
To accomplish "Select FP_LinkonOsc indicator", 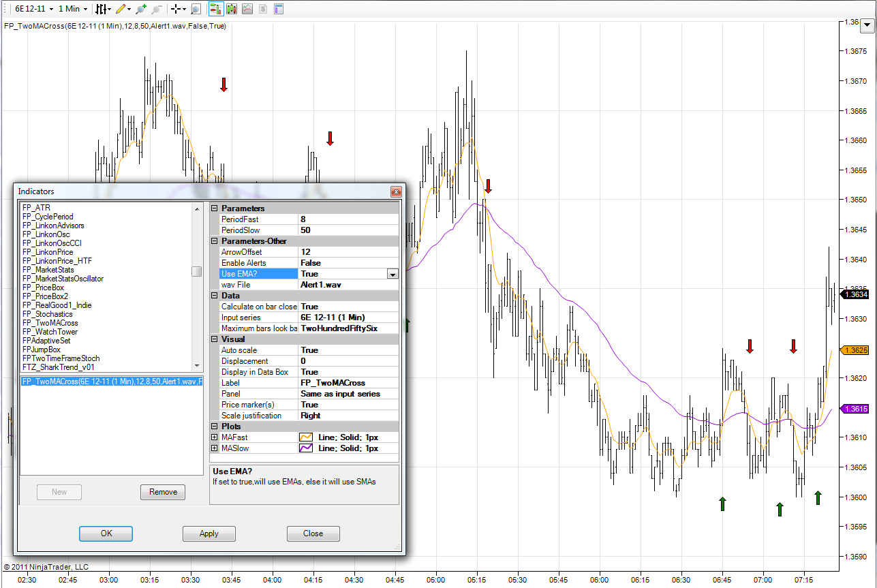I will [46, 234].
